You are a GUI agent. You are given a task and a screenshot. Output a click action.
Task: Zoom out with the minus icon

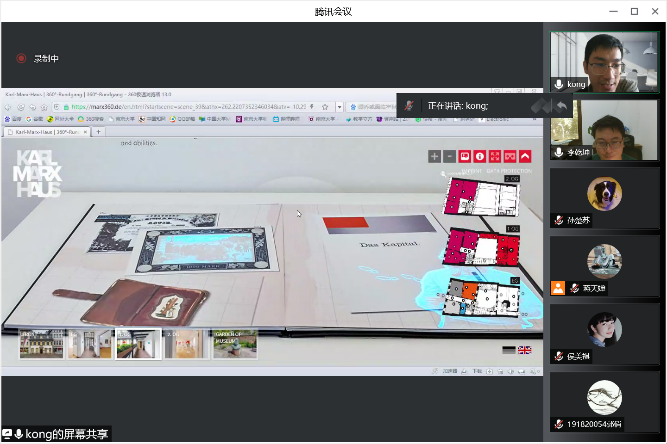tap(449, 156)
